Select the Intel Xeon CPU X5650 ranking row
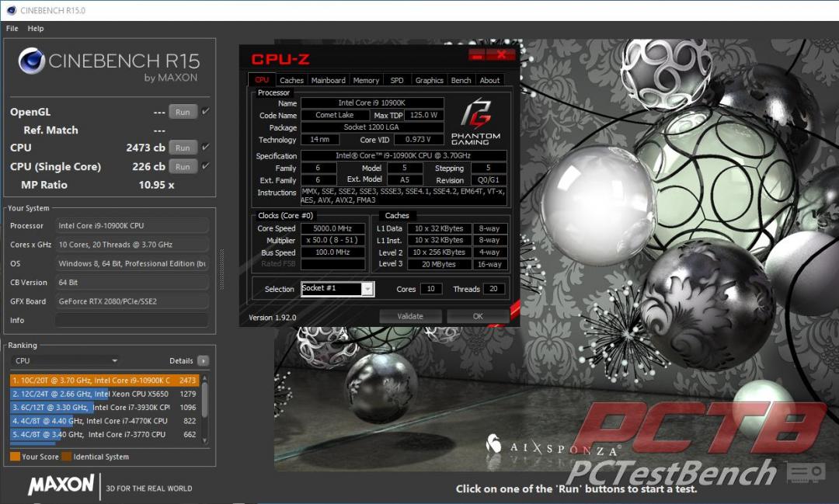The image size is (839, 504). pyautogui.click(x=104, y=394)
